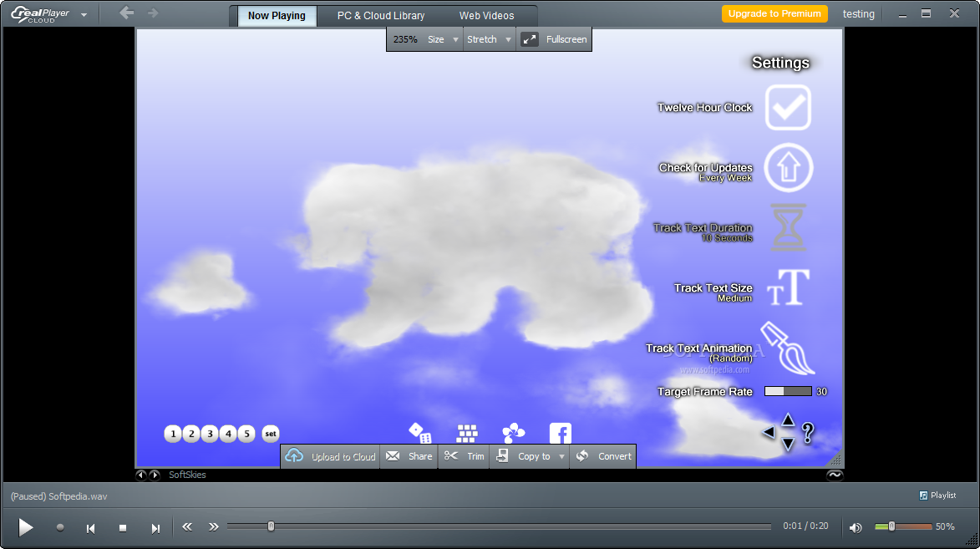Screen dimensions: 980x549
Task: Click the visualization wave toggle icon
Action: coord(835,475)
